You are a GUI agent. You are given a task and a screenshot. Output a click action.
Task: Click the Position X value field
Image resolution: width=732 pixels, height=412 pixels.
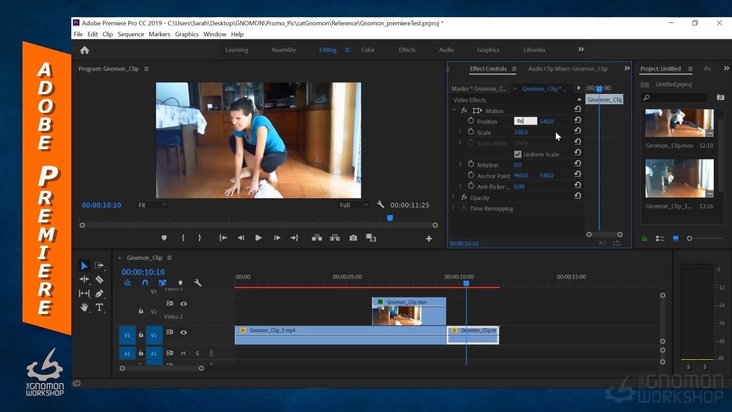click(524, 121)
